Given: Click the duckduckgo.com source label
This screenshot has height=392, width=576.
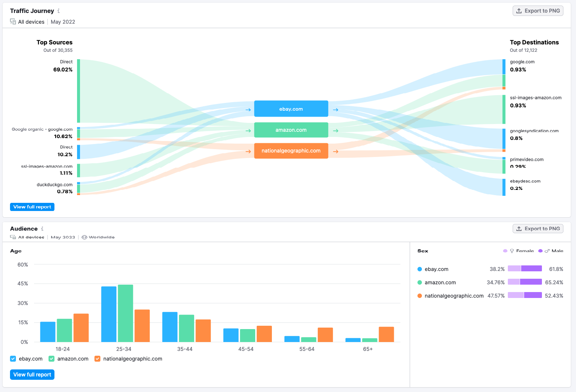Looking at the screenshot, I should [54, 184].
